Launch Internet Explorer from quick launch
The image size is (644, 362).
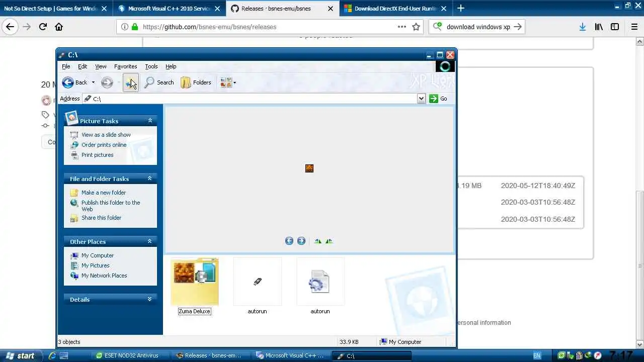coord(52,355)
